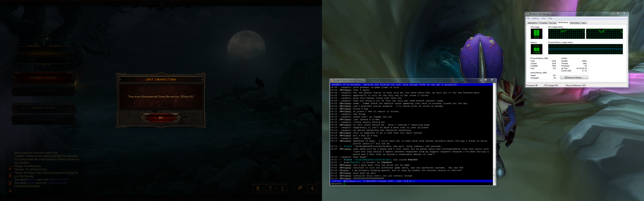Click the #se2600 IRC input line
This screenshot has height=201, width=644.
[412, 184]
